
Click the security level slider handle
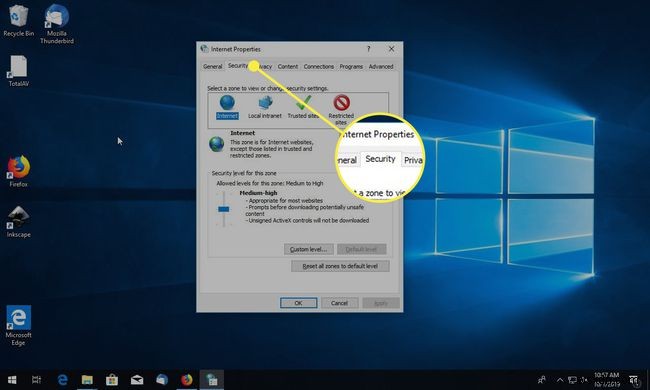tap(223, 209)
